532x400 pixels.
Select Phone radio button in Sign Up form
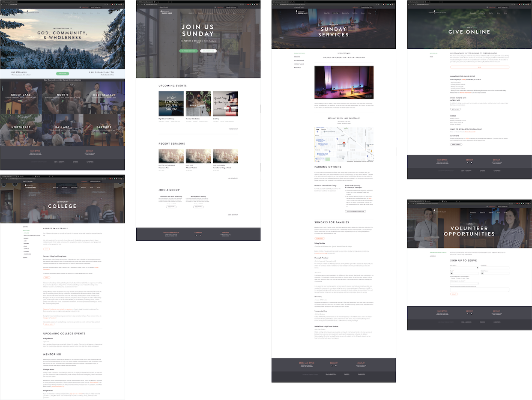pyautogui.click(x=456, y=278)
